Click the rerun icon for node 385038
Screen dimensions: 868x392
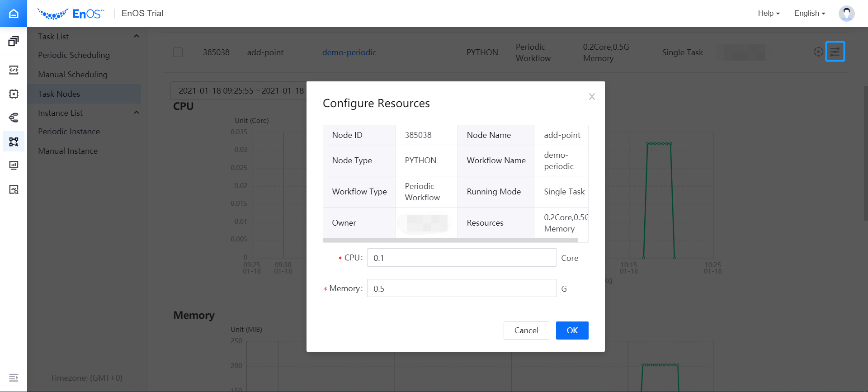point(818,52)
